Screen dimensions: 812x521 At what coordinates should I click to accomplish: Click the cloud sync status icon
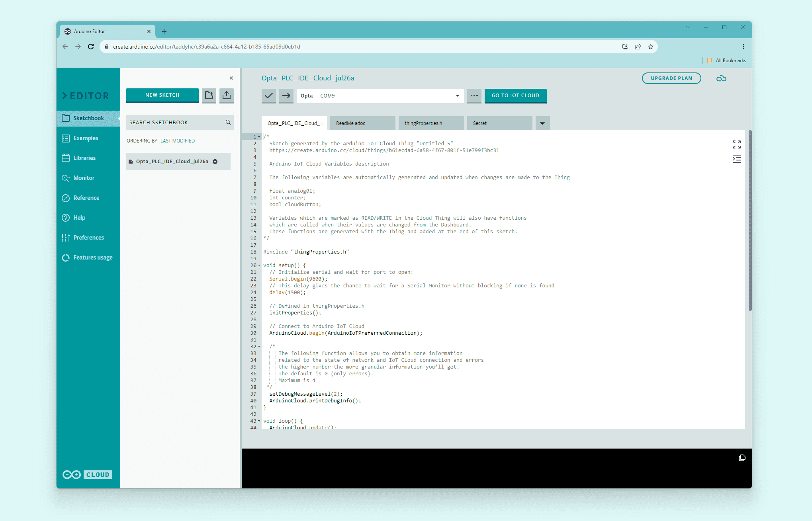[721, 78]
